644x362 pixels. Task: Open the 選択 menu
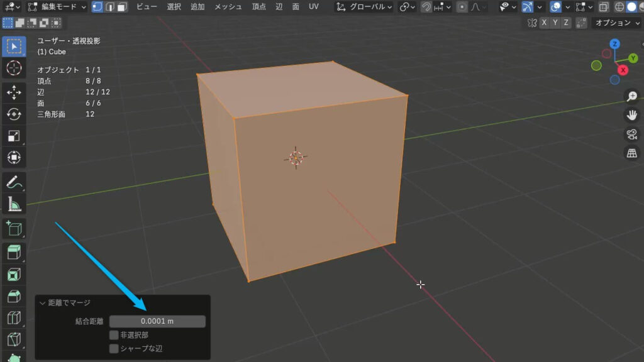[x=174, y=7]
